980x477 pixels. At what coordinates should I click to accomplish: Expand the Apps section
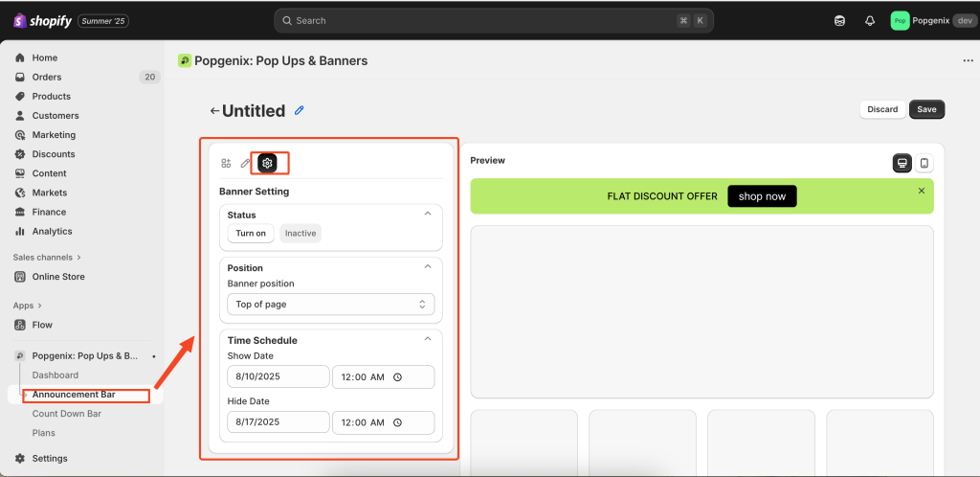click(28, 306)
